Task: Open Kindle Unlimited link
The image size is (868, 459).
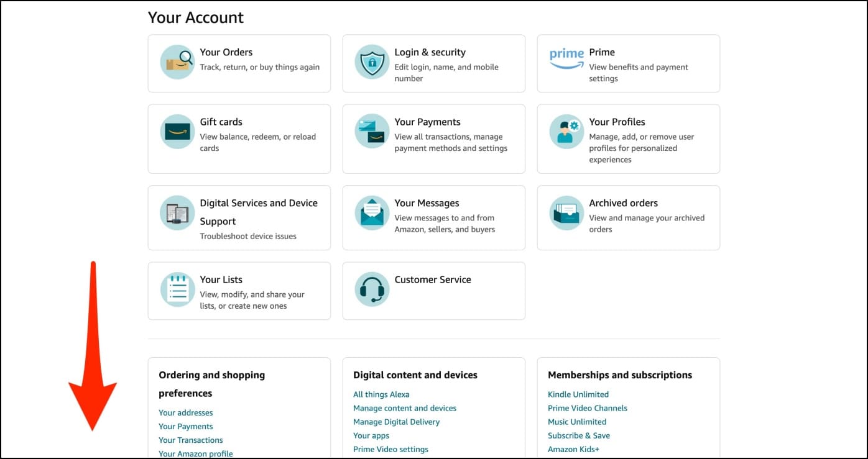Action: click(578, 394)
